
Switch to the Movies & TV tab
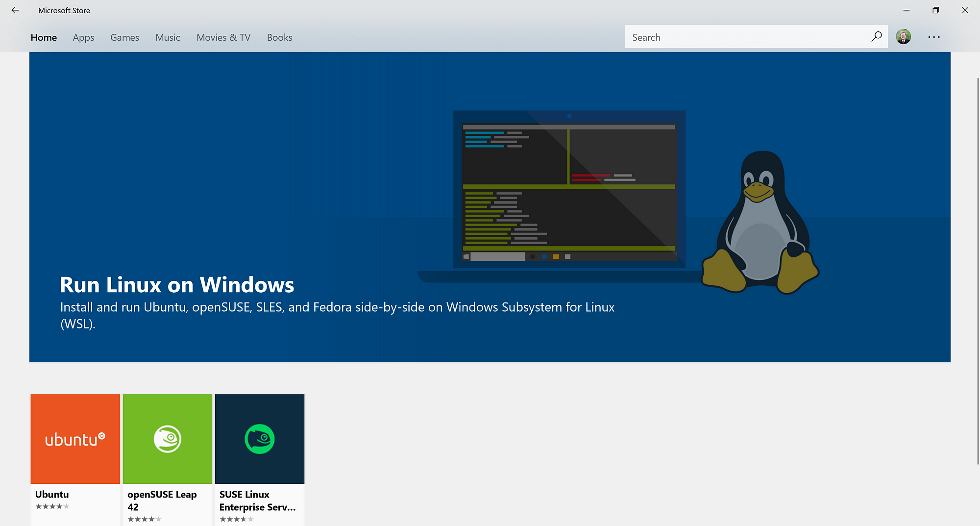[x=223, y=37]
